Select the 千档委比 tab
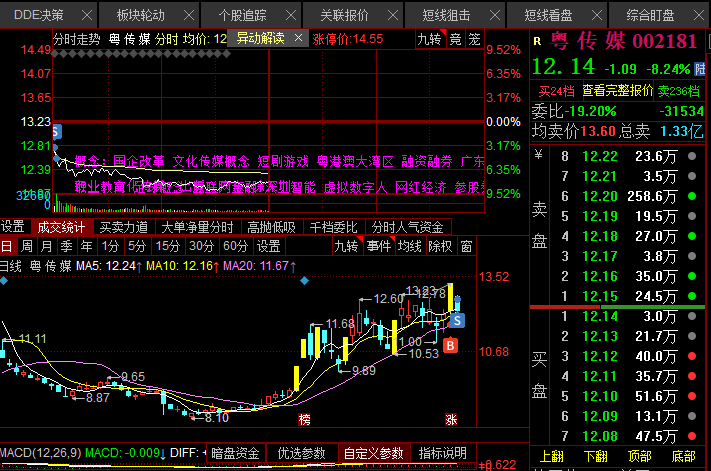 point(334,227)
